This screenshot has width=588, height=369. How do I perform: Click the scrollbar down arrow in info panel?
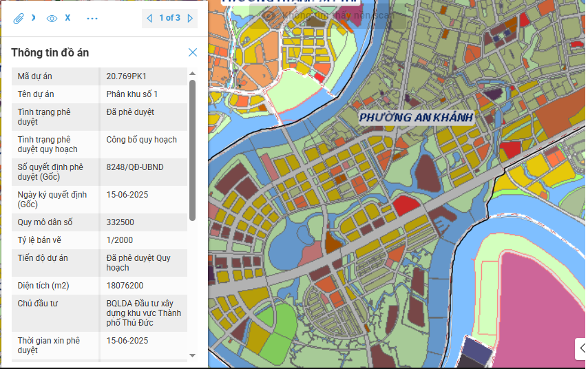tap(192, 355)
